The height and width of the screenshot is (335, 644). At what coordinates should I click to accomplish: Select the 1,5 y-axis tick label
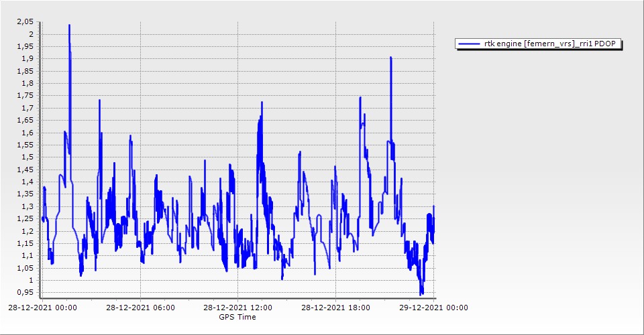click(x=28, y=157)
